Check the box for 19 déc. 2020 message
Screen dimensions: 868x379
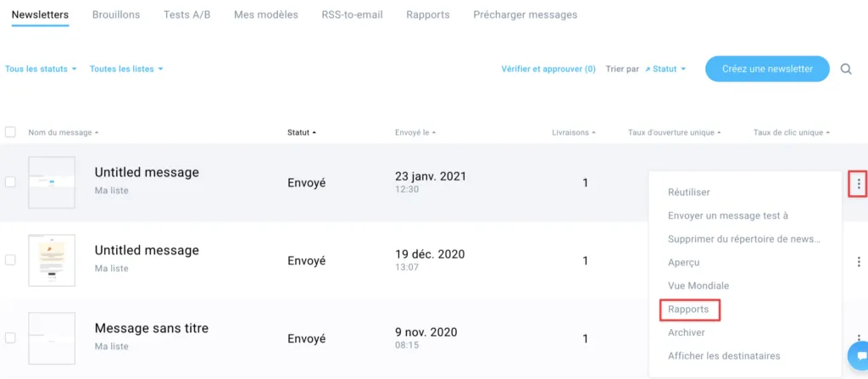coord(10,259)
